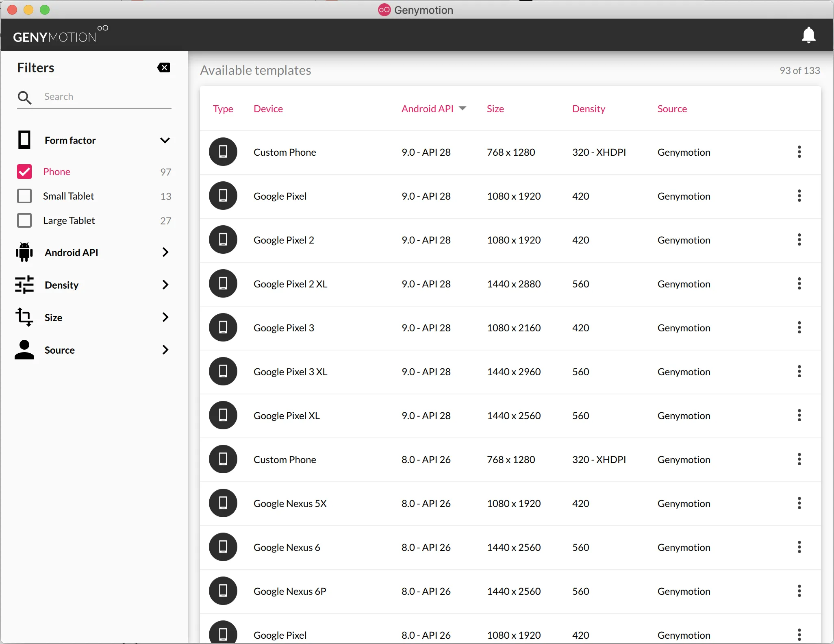Screen dimensions: 834x644
Task: Uncheck the Phone form factor filter
Action: [24, 172]
